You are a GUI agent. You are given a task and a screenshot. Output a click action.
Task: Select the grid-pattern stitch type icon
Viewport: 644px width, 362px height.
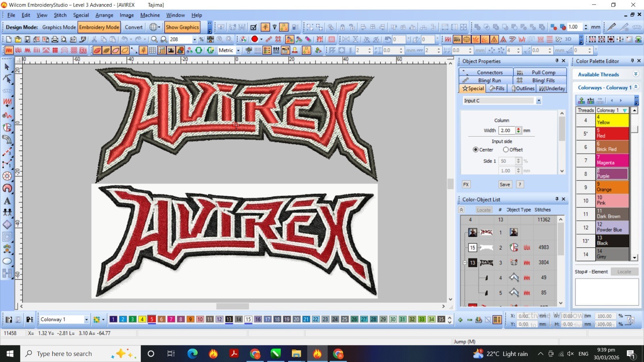pyautogui.click(x=55, y=50)
